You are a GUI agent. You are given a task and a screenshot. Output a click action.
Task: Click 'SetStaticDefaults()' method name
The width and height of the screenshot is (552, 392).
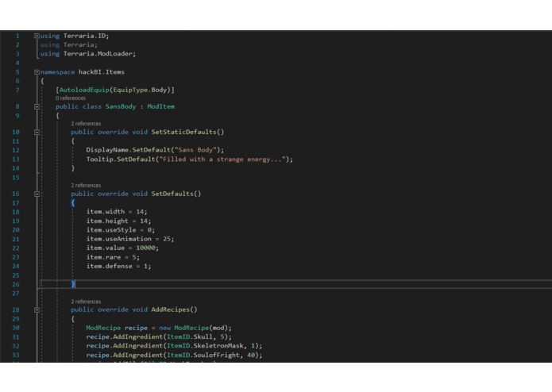tap(187, 133)
